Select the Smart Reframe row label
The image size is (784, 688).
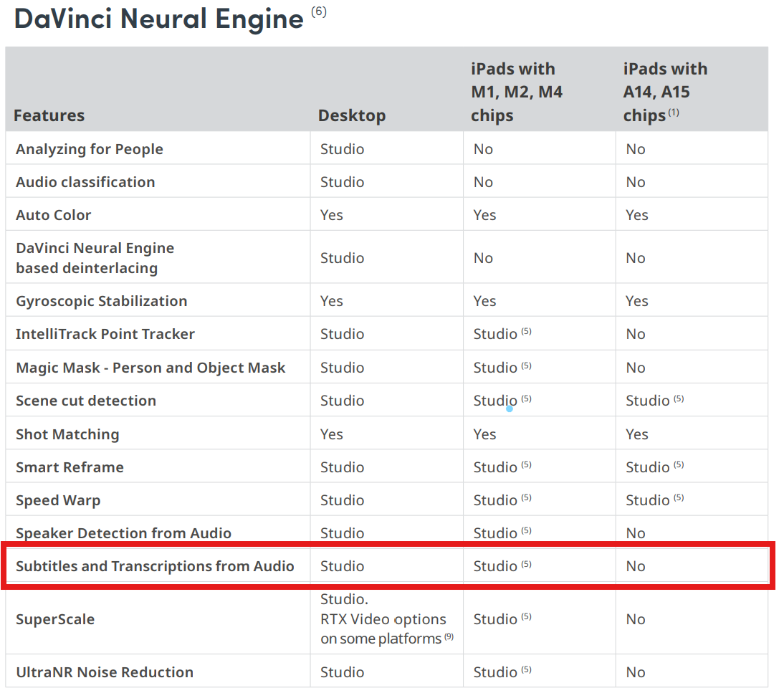[x=70, y=467]
